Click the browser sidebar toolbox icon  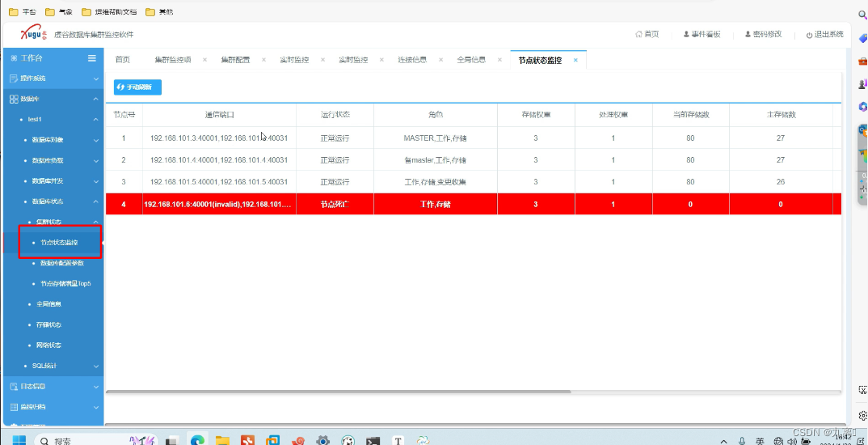[x=862, y=61]
